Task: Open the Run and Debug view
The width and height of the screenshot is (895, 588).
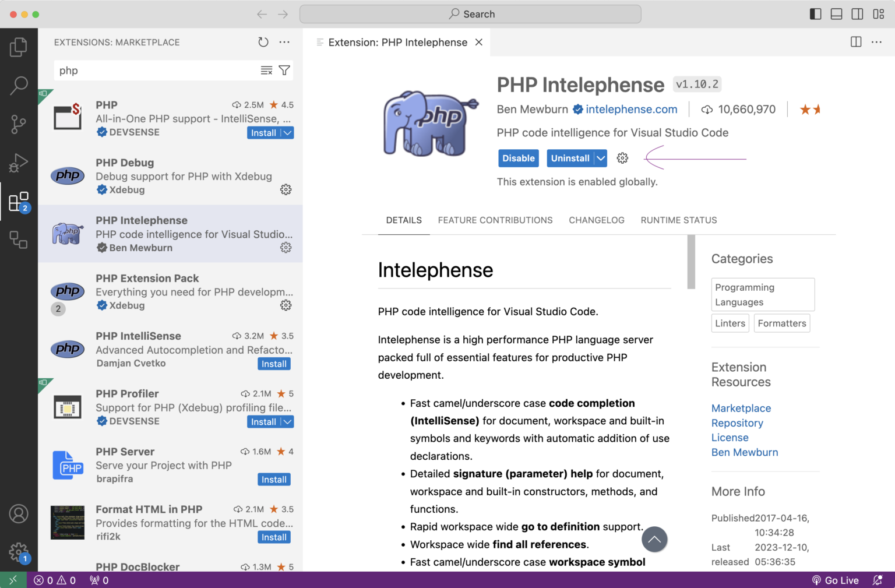Action: point(19,163)
